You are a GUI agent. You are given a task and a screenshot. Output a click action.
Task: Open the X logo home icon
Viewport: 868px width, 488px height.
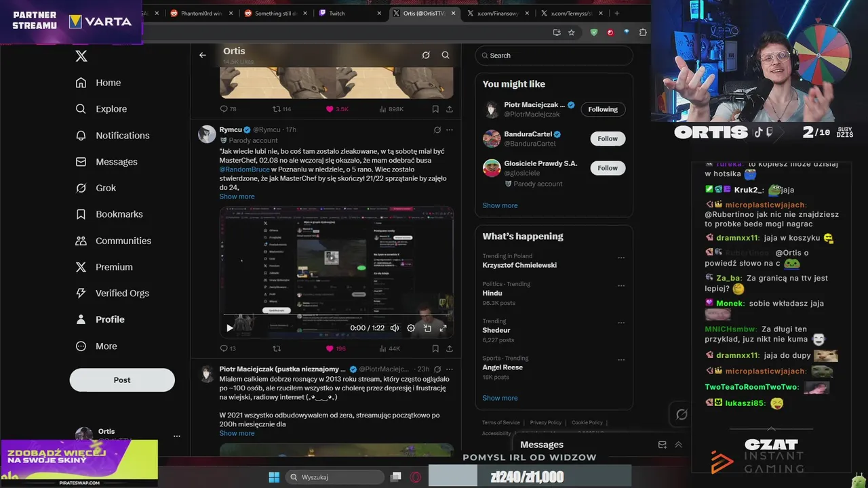(81, 56)
